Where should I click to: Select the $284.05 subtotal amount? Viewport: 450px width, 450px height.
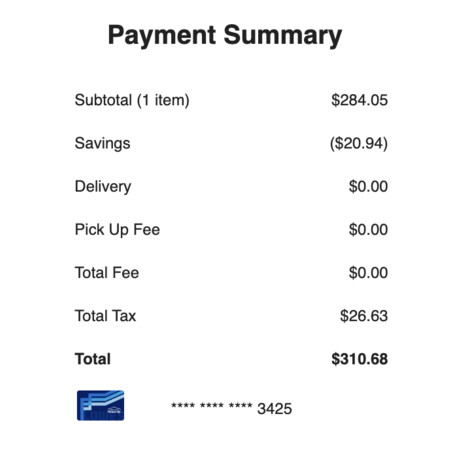pyautogui.click(x=359, y=100)
